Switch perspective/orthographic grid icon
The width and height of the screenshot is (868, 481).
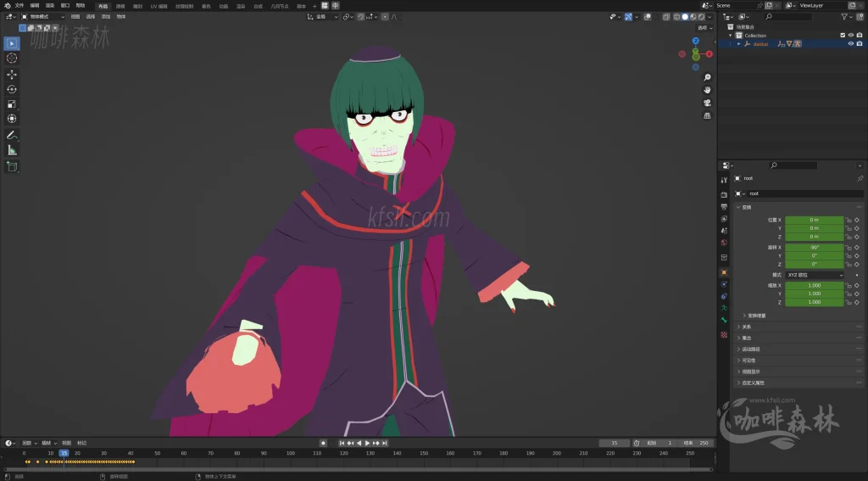[707, 116]
